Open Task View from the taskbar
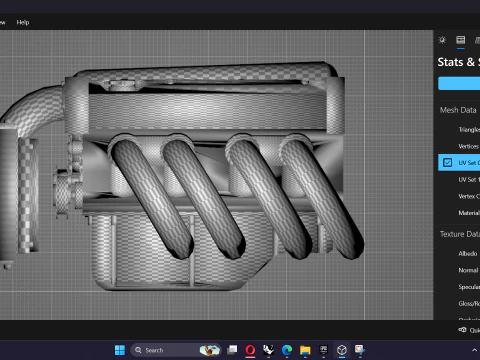 click(x=232, y=350)
